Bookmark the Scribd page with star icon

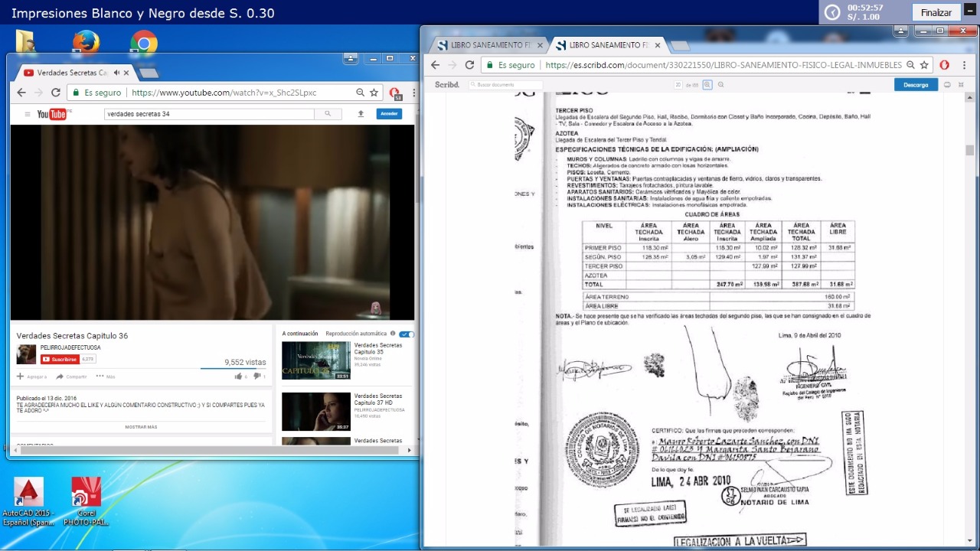[924, 65]
